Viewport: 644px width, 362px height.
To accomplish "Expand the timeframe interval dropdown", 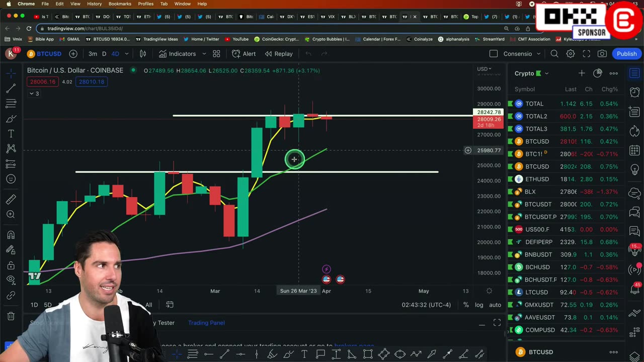I will click(x=127, y=54).
